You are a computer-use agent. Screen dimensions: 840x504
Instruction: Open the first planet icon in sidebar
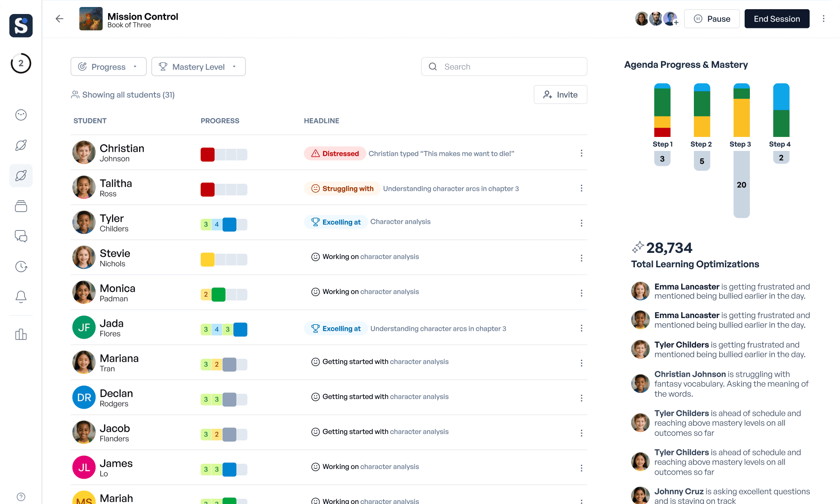21,145
